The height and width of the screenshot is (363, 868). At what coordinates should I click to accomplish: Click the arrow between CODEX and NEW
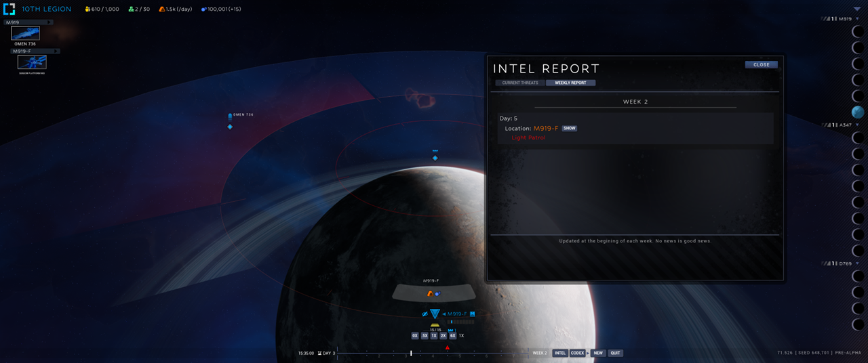pyautogui.click(x=588, y=353)
